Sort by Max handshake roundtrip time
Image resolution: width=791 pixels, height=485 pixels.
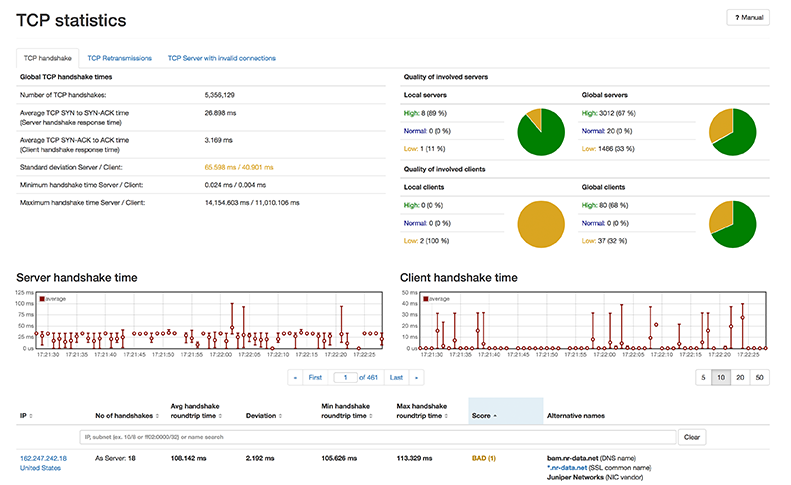tap(446, 416)
